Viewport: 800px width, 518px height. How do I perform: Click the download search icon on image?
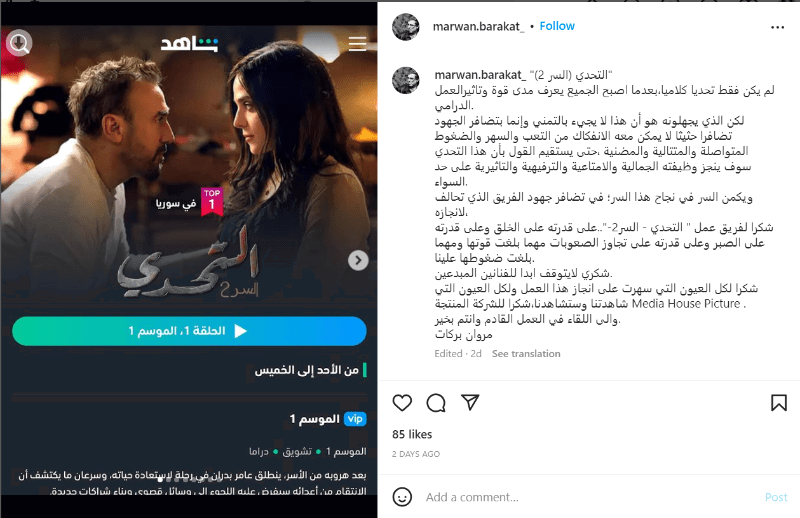[19, 43]
